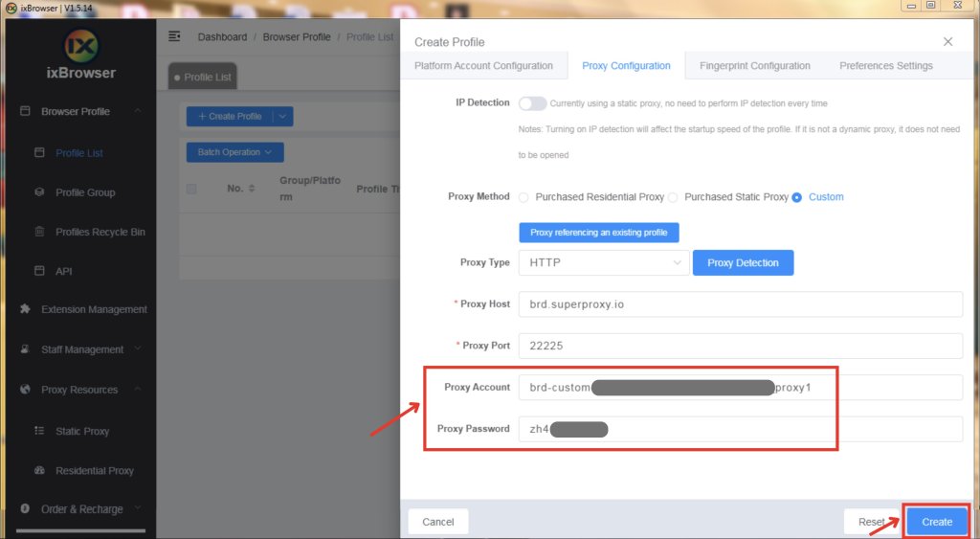Screen dimensions: 980x539
Task: Switch to Fingerprint Configuration tab
Action: point(754,66)
